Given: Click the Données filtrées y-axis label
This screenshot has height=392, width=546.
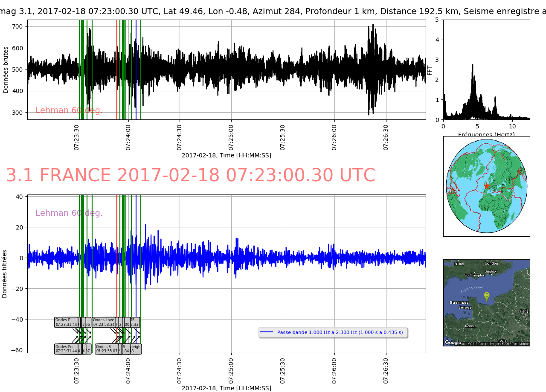Looking at the screenshot, I should pyautogui.click(x=5, y=273).
